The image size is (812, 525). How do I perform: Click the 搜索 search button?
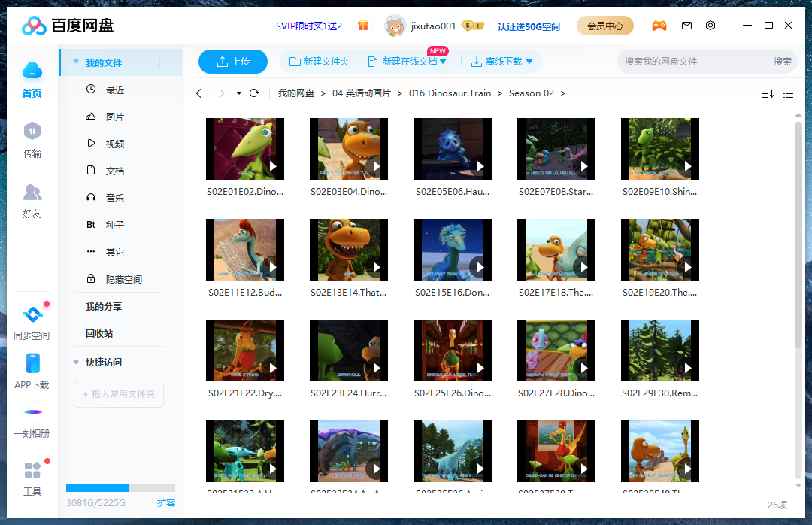783,62
